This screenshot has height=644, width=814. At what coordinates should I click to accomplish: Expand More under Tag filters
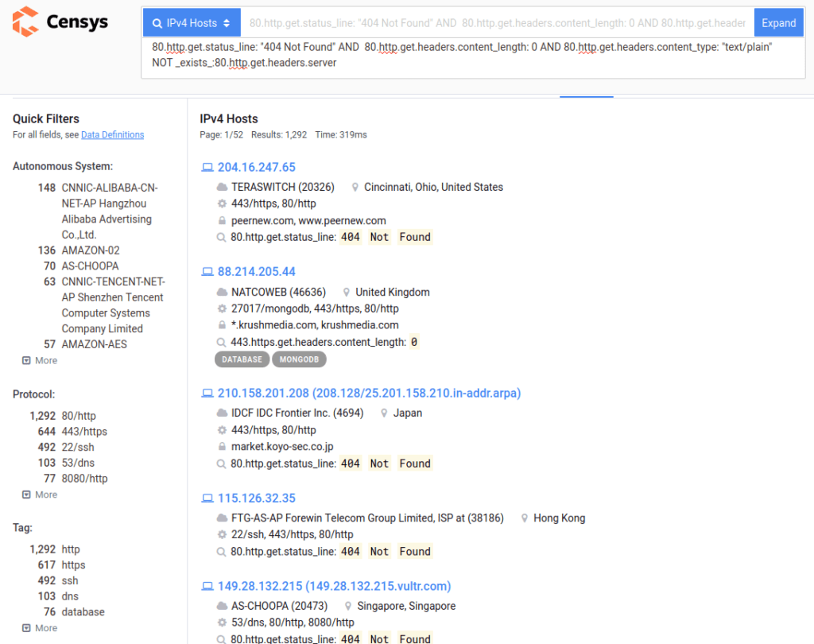tap(40, 628)
